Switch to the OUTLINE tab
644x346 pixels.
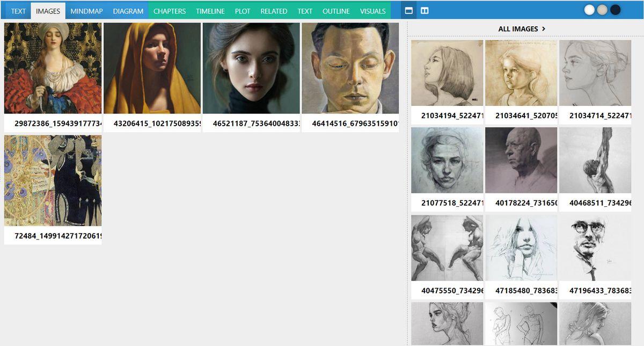[x=336, y=11]
